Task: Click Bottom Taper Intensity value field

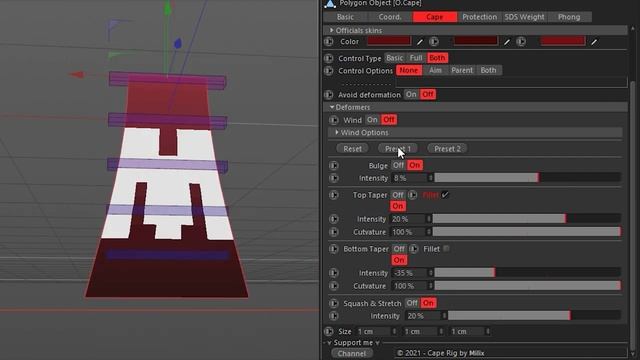Action: tap(409, 273)
